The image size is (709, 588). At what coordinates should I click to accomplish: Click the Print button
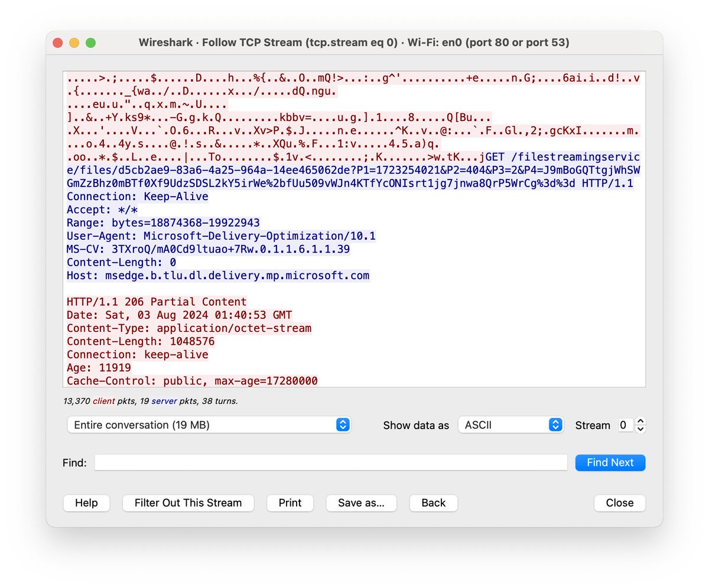[290, 503]
